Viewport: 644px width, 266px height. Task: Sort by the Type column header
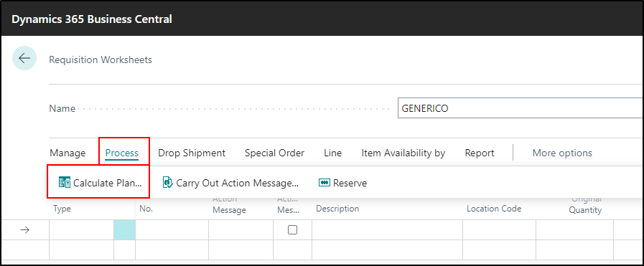pos(62,209)
